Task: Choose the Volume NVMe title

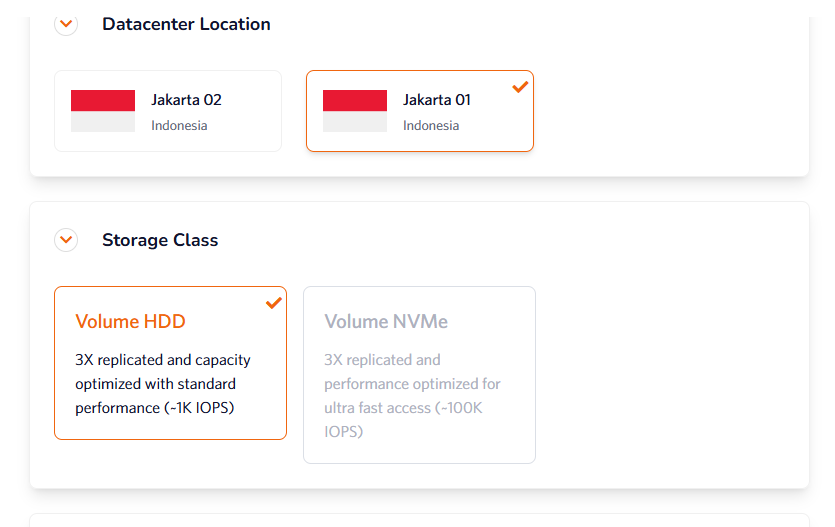Action: coord(386,321)
